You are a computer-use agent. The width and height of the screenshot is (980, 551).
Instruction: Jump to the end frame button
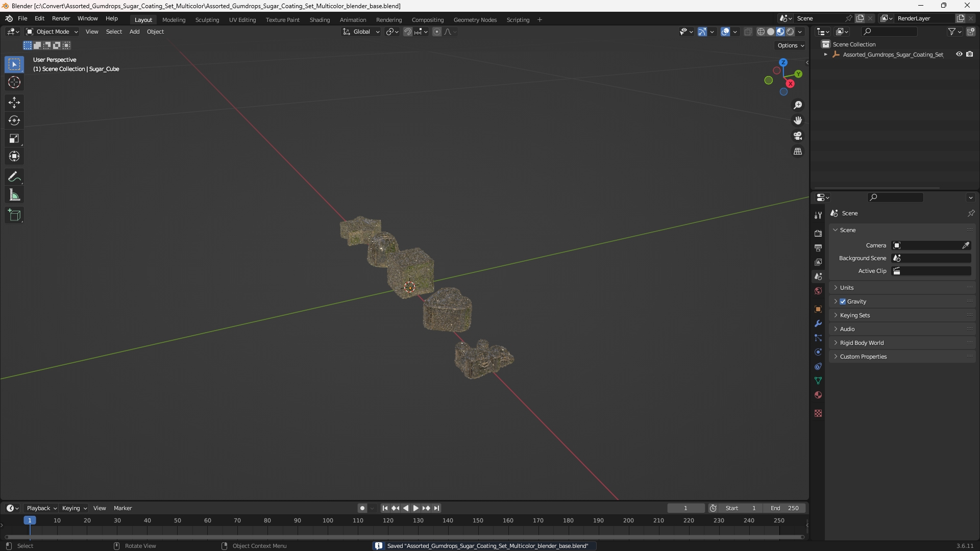[436, 508]
